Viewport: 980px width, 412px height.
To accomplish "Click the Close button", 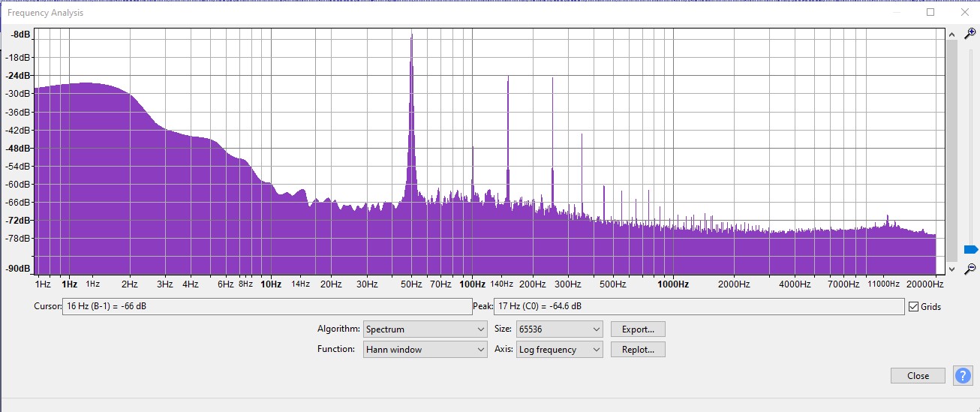I will pos(918,376).
